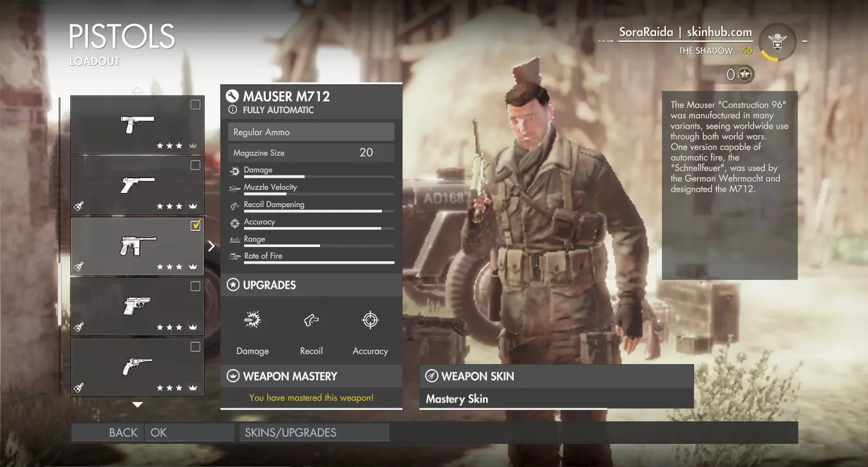
Task: Click the spray can icon in WEAPON SKIN header
Action: 431,376
